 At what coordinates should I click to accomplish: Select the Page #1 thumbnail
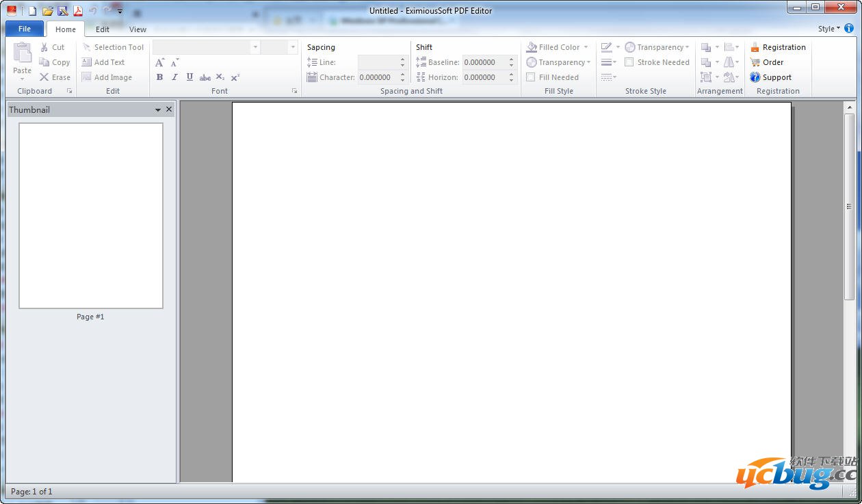(90, 216)
